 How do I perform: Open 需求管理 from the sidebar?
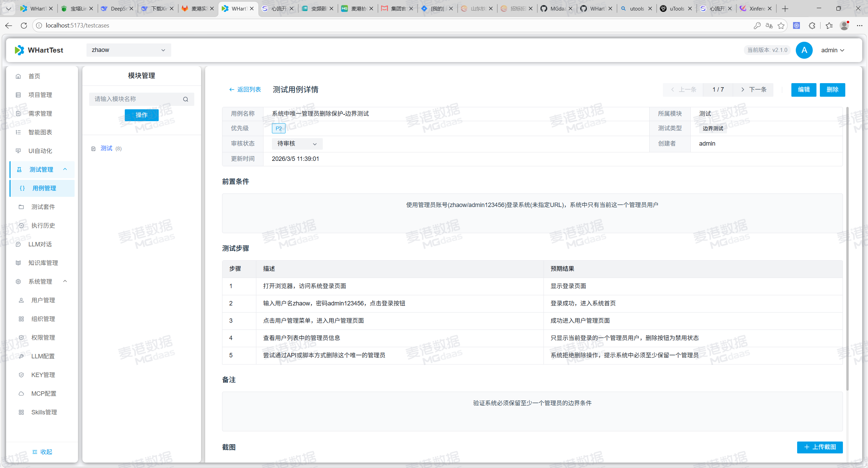(19, 113)
